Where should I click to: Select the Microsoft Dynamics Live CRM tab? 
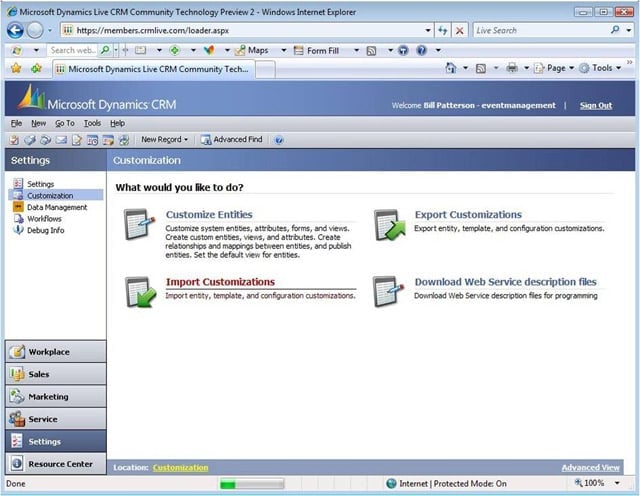[x=153, y=69]
